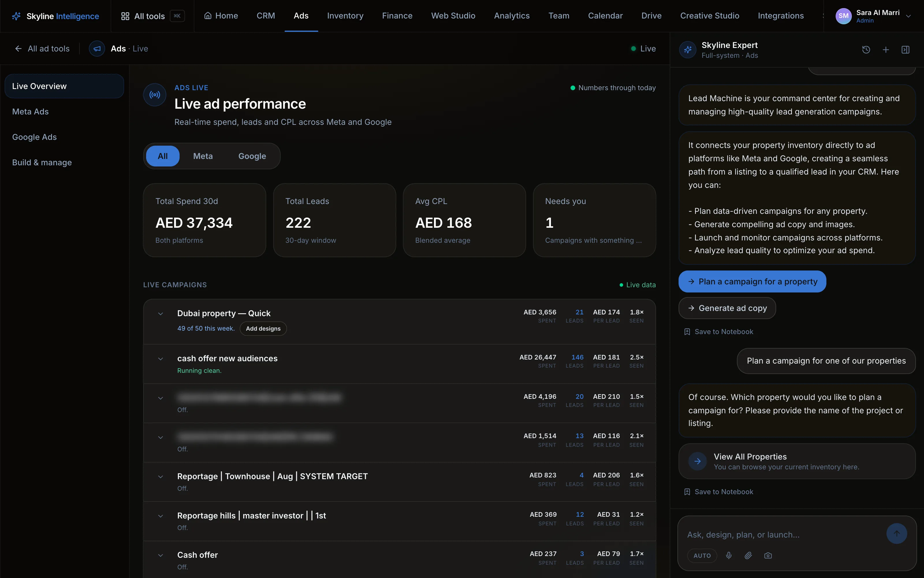Open the Needs you card
The height and width of the screenshot is (578, 924).
(595, 220)
